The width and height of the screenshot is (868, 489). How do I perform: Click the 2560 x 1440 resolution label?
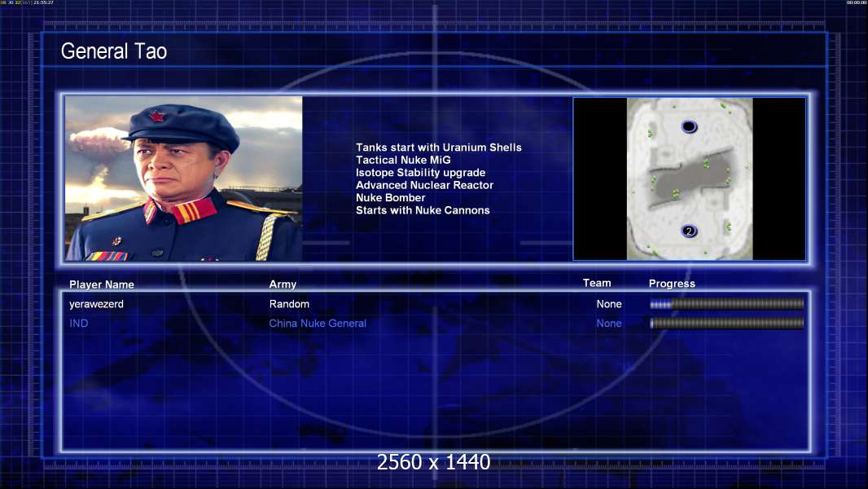433,462
